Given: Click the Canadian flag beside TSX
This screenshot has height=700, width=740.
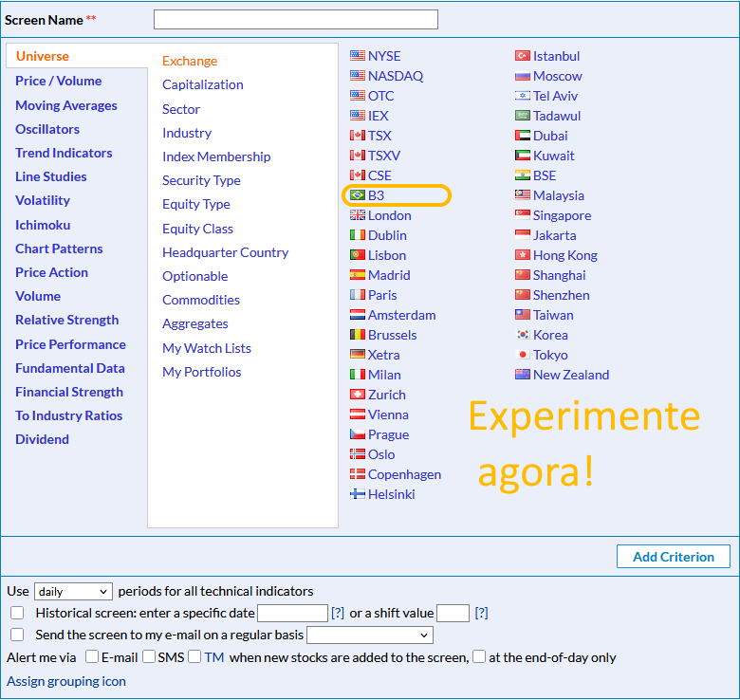Looking at the screenshot, I should click(x=358, y=136).
